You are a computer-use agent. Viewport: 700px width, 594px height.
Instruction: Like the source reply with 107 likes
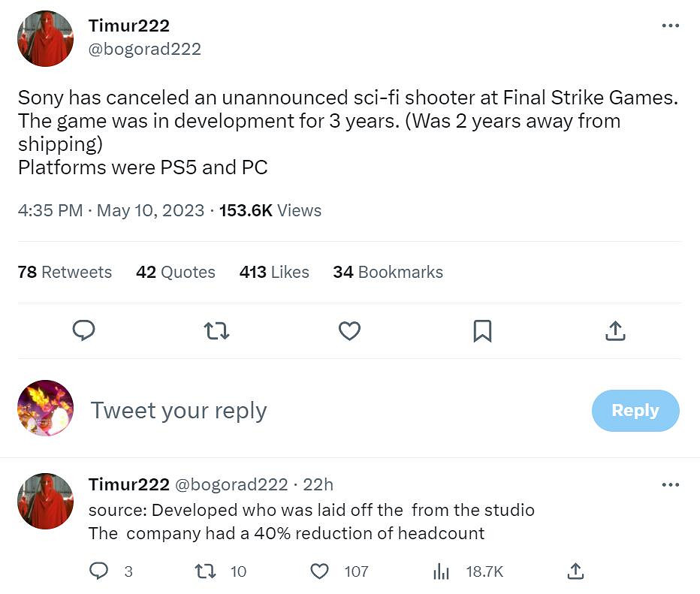(x=320, y=571)
